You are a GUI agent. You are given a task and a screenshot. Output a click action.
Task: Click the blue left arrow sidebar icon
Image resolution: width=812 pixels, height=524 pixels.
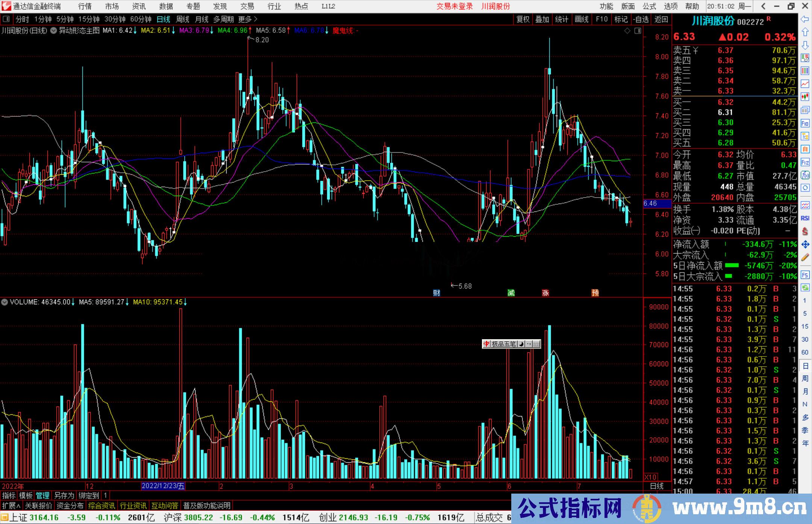click(x=805, y=19)
